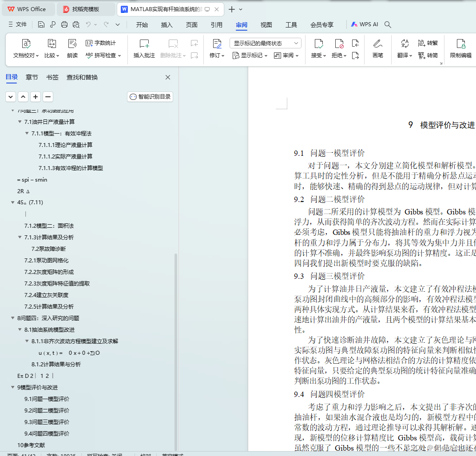Open the 审阅 pane dropdown in ribbon
The width and height of the screenshot is (476, 456).
(x=286, y=56)
